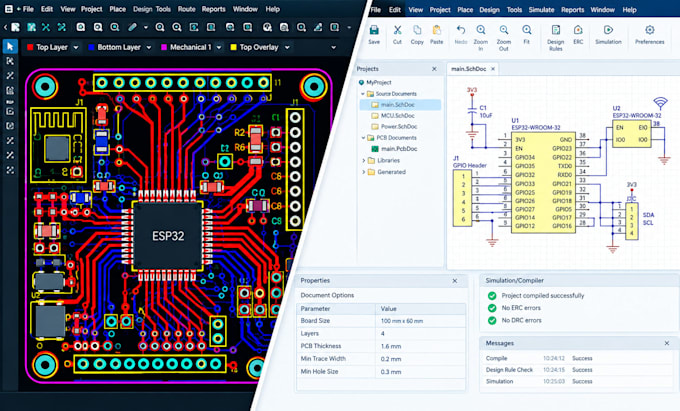Click the Fit view icon
Screen dimensions: 680x411
pos(526,30)
